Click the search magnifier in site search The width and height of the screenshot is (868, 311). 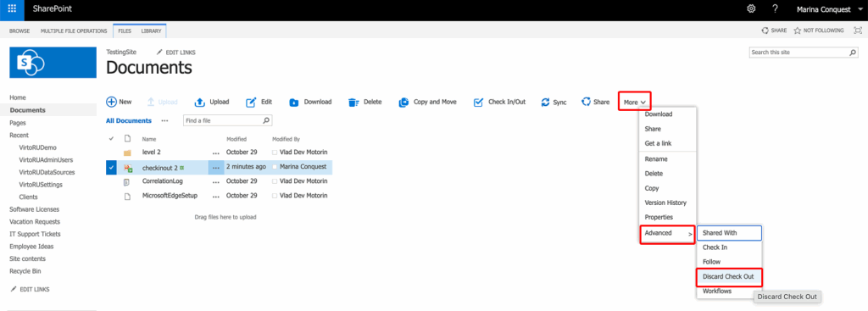tap(853, 53)
